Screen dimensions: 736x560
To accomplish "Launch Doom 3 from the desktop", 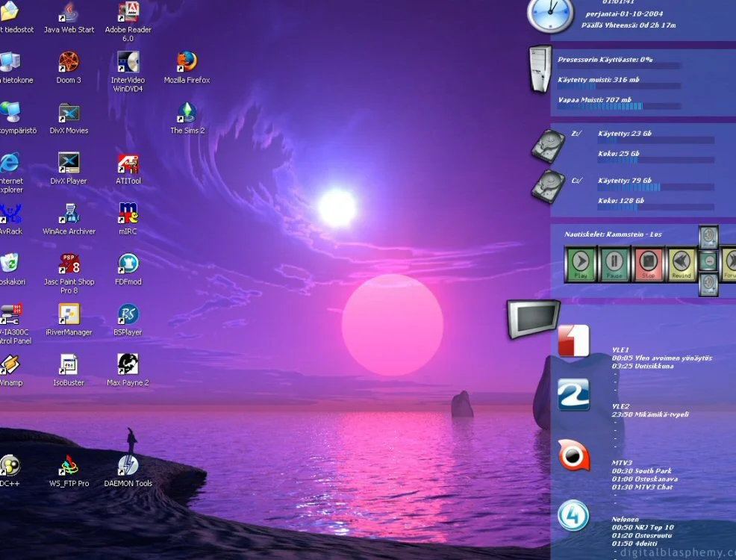I will pyautogui.click(x=69, y=62).
